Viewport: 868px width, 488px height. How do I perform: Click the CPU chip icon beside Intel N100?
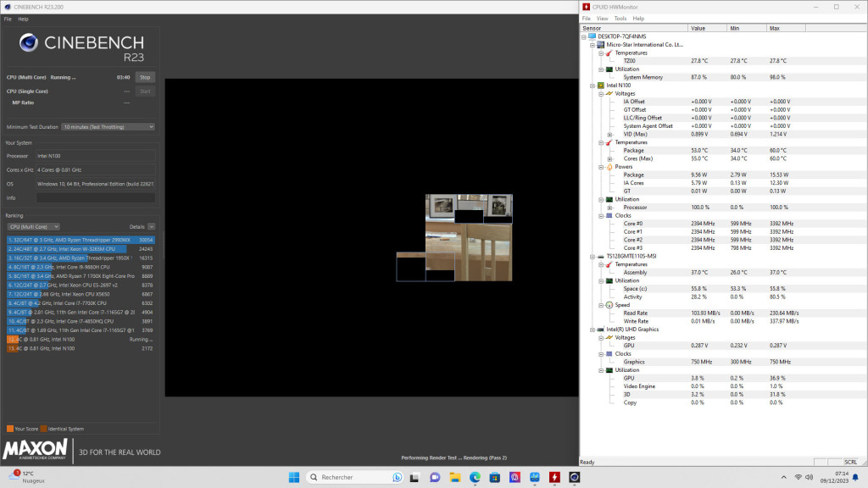tap(601, 86)
